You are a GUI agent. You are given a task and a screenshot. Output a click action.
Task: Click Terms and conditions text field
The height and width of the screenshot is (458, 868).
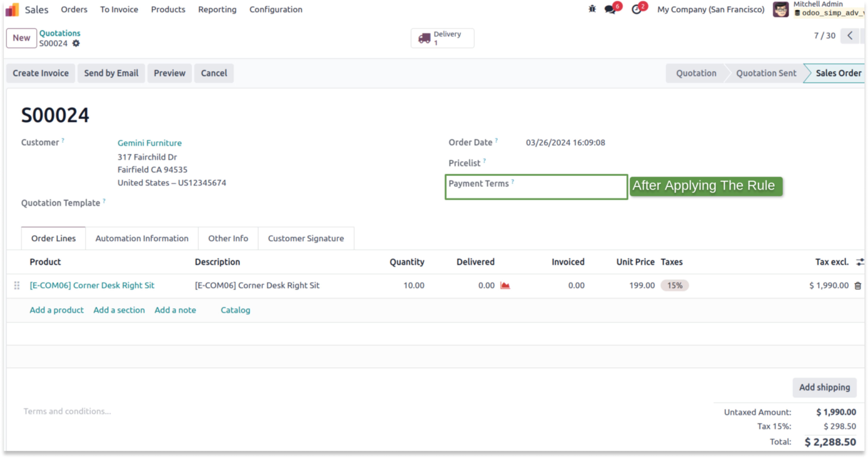[x=67, y=411]
